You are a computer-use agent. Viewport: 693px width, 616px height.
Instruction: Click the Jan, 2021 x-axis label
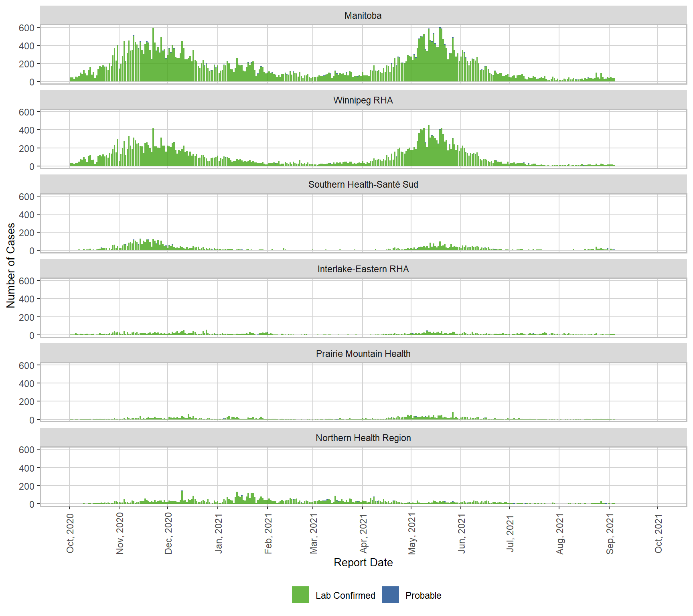[x=219, y=533]
